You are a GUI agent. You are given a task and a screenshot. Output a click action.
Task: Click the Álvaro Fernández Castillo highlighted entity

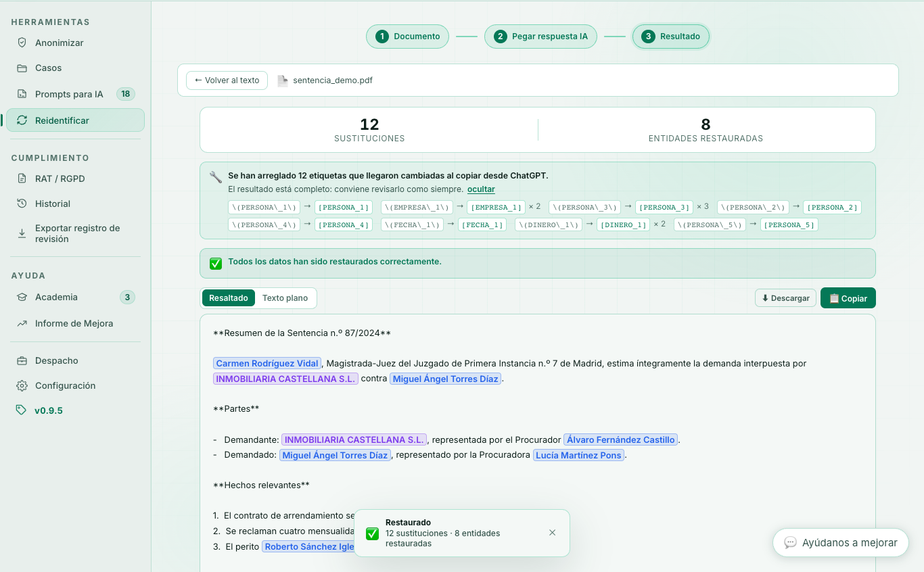[x=621, y=440]
